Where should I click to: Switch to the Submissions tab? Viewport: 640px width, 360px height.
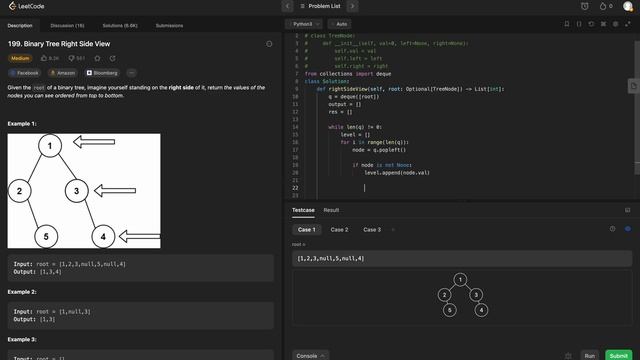pyautogui.click(x=169, y=25)
